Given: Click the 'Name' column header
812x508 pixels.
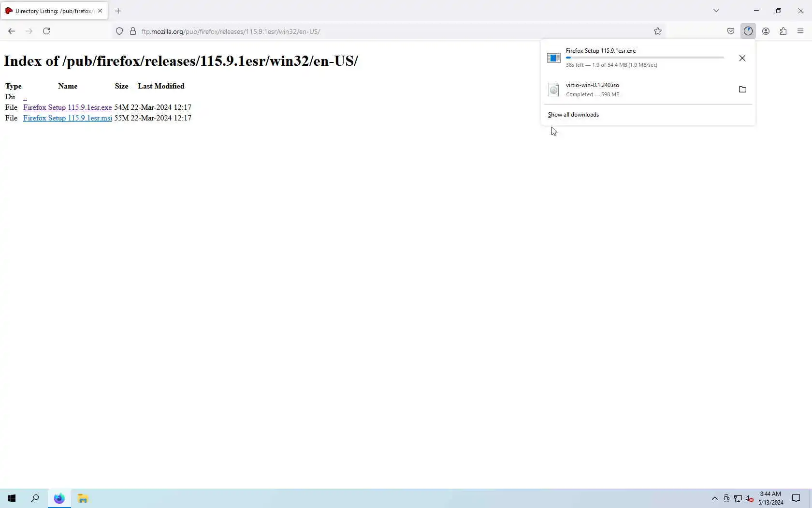Looking at the screenshot, I should coord(68,86).
